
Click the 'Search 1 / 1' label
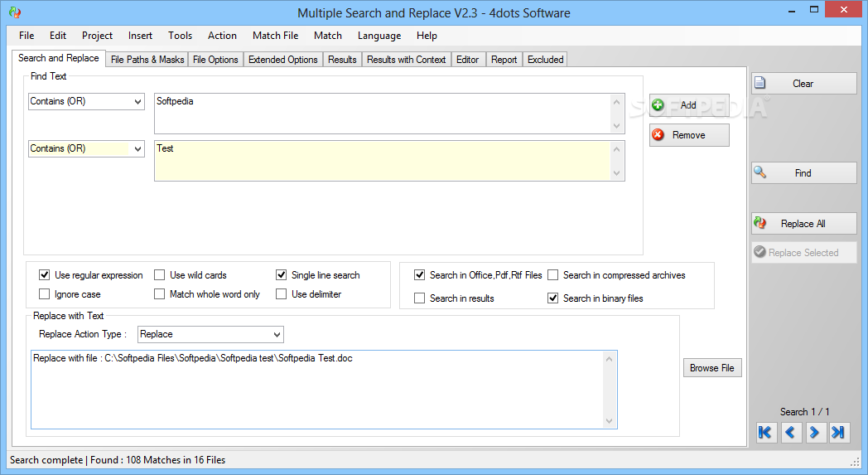[x=804, y=412]
